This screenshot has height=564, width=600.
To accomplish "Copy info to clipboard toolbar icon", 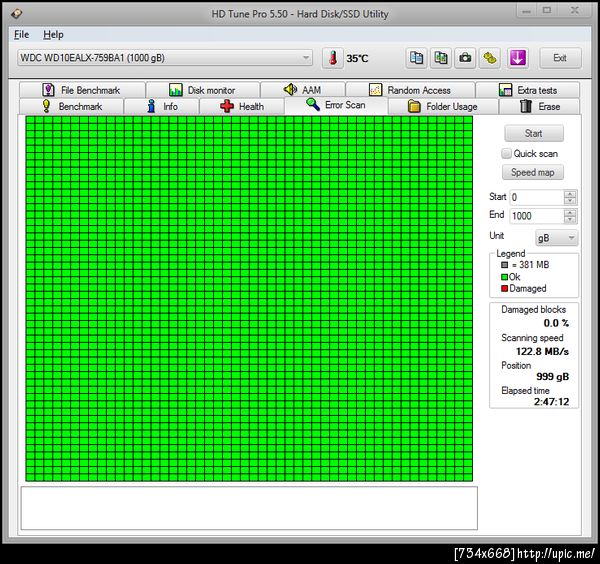I will (x=416, y=58).
